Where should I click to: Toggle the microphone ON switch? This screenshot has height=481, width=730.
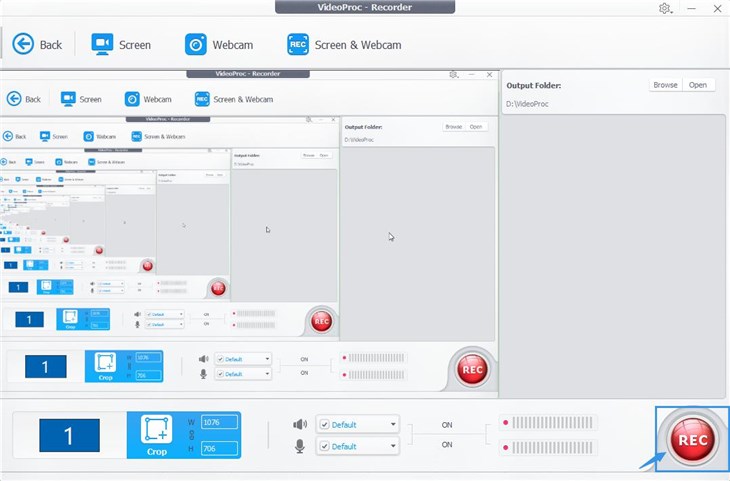point(447,445)
